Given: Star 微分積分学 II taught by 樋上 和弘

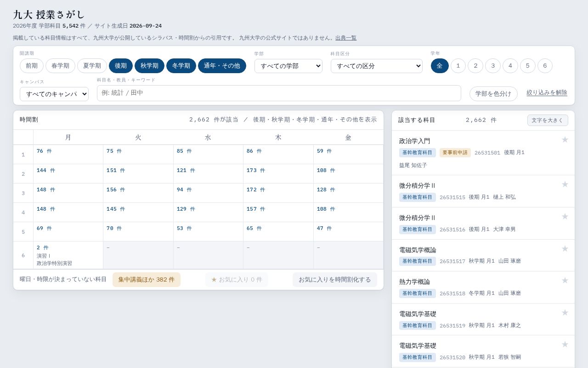Looking at the screenshot, I should coord(565,184).
